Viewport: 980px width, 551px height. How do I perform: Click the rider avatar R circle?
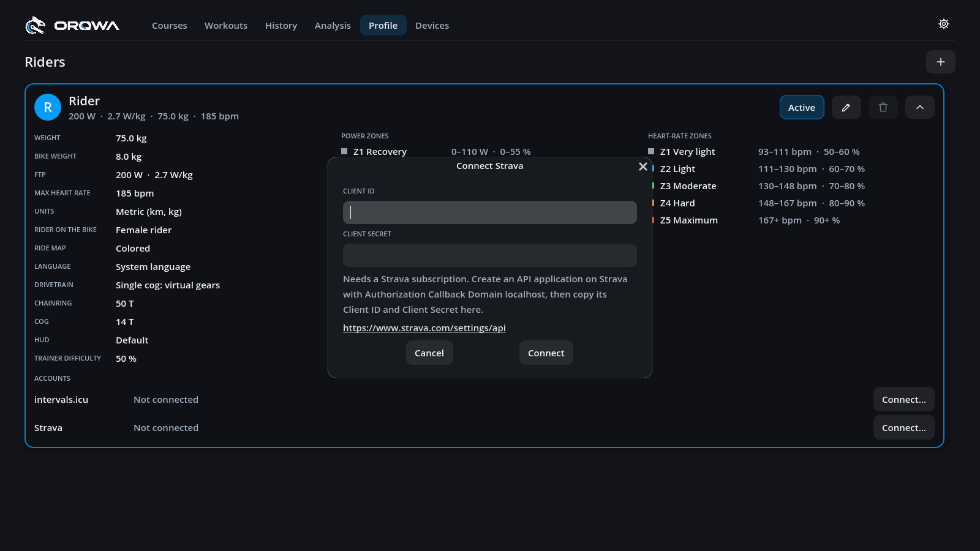48,107
